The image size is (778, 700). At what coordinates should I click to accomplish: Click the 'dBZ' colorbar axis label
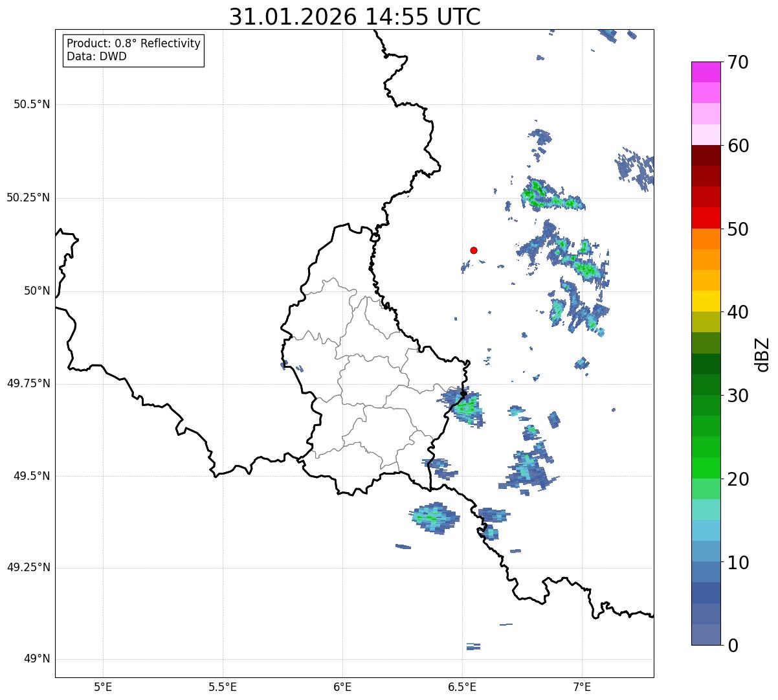(x=763, y=354)
